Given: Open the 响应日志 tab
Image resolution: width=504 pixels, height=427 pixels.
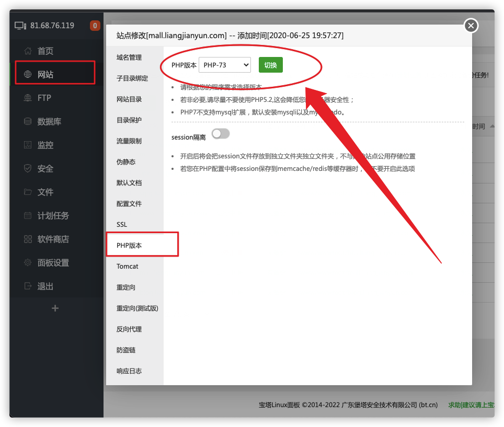Looking at the screenshot, I should [129, 371].
